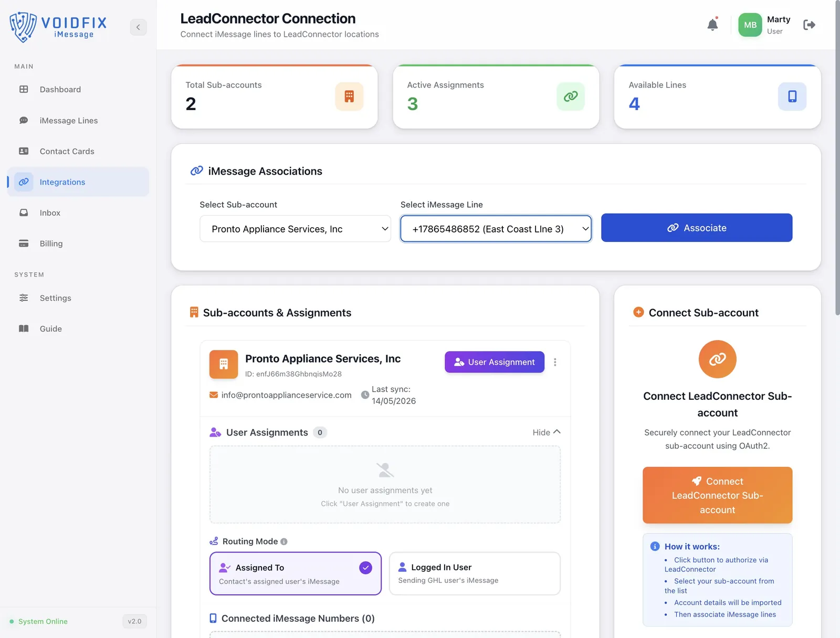Click the blue Associate button
The height and width of the screenshot is (638, 840).
(x=697, y=228)
